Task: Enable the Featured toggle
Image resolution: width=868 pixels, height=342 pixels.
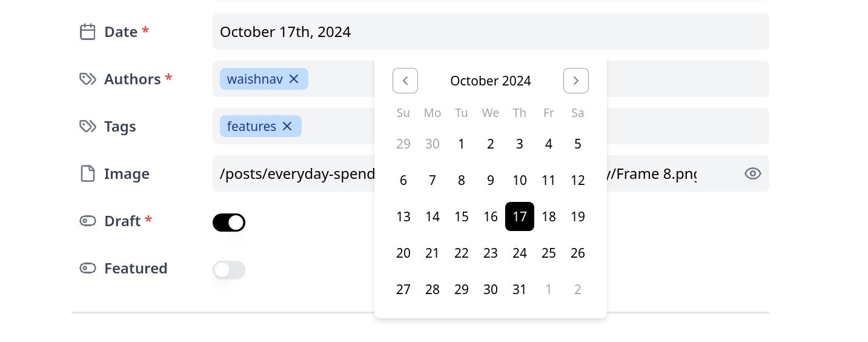Action: pos(229,270)
